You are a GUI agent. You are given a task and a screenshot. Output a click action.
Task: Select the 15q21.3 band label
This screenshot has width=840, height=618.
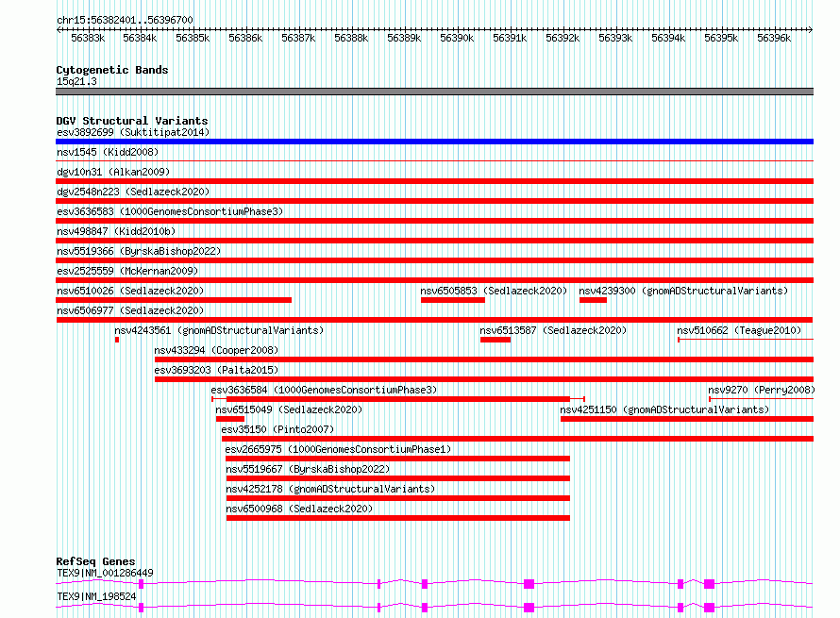click(76, 81)
